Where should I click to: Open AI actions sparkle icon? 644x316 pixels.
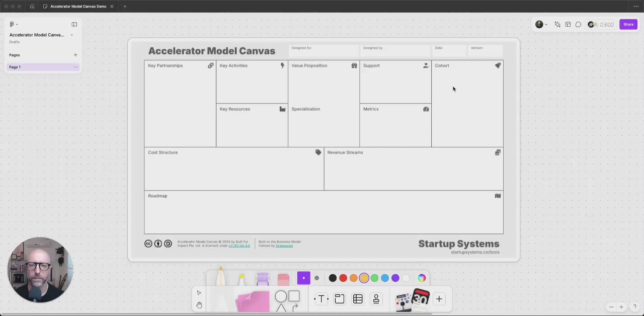557,24
